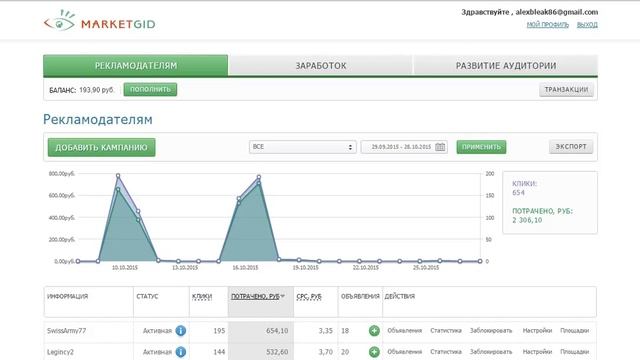Viewport: 640px width, 360px height.
Task: Click the Legincy2 campaign name
Action: point(60,352)
